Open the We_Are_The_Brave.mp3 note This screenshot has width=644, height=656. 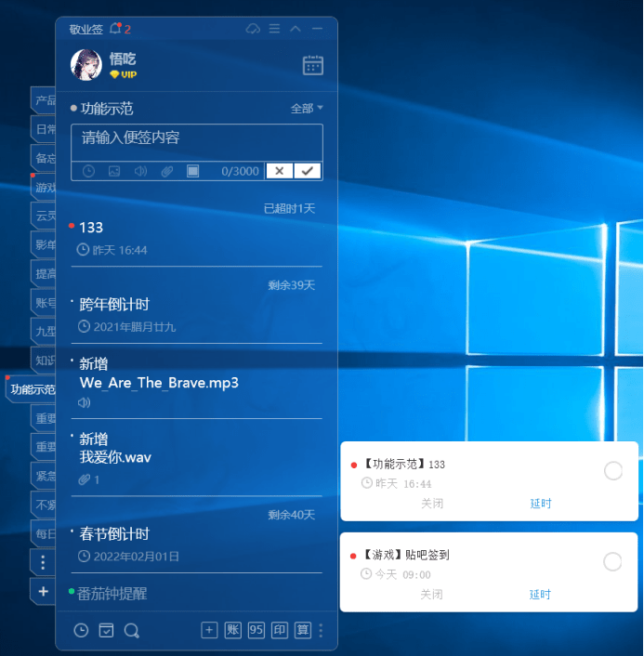[159, 383]
